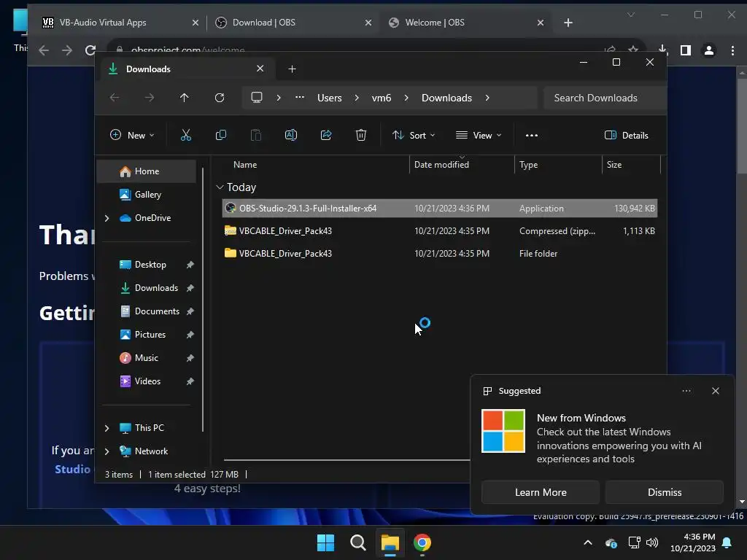Open notification options ellipsis in Suggested popup
Screen dimensions: 747x560
[686, 391]
